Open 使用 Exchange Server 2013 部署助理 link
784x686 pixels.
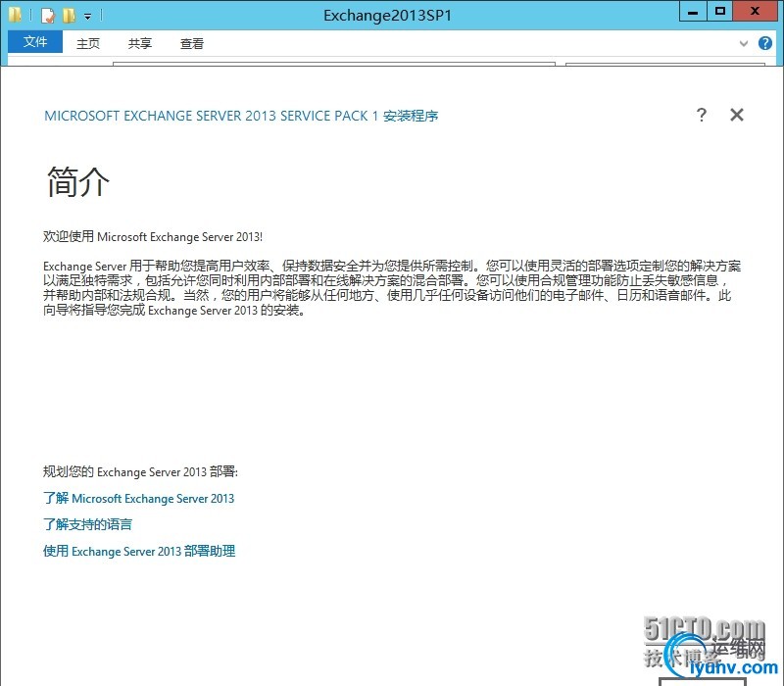(139, 551)
